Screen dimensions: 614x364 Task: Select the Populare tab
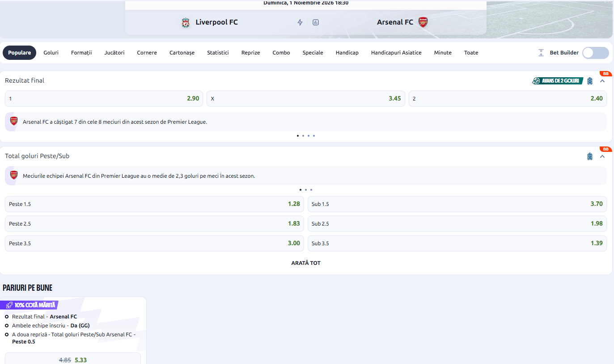[19, 53]
